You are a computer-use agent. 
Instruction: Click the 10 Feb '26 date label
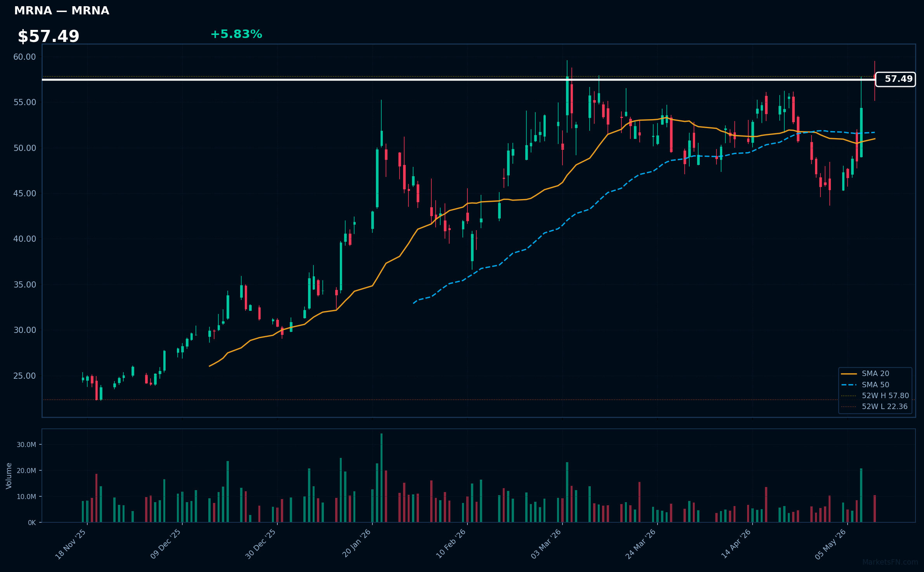[x=451, y=544]
